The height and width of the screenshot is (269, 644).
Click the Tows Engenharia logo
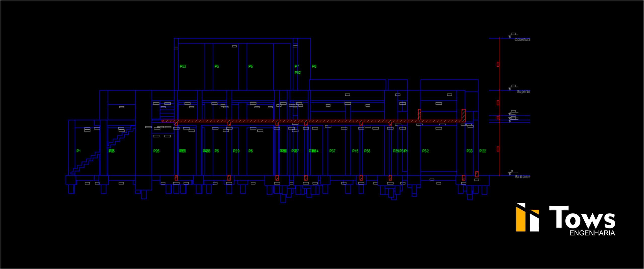coord(566,219)
